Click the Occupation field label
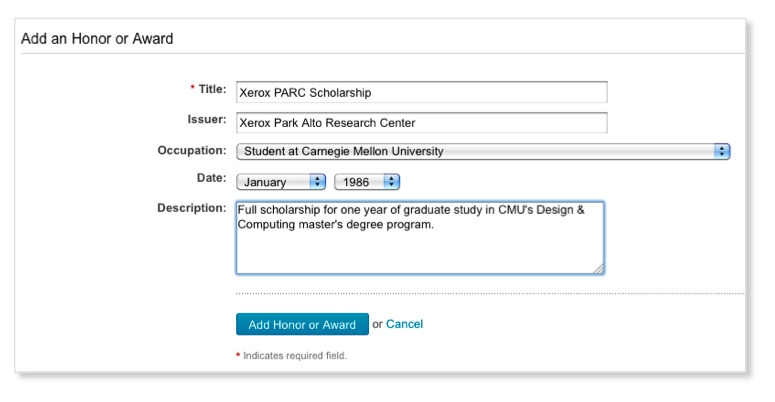Screen dimensions: 775x402 pos(191,150)
